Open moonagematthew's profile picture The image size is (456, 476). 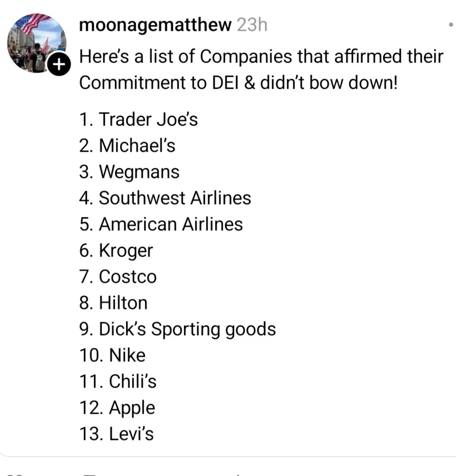[x=37, y=43]
